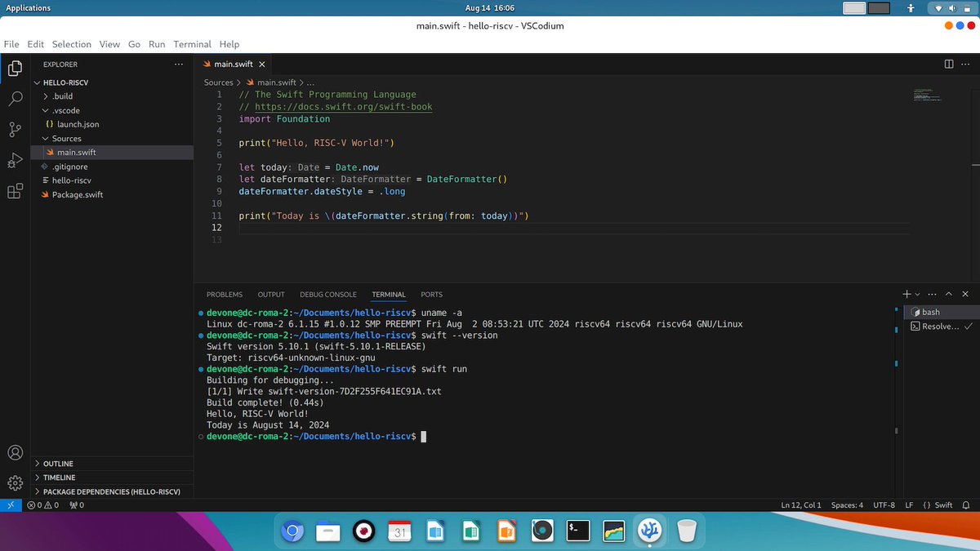980x551 pixels.
Task: Open terminal panel more actions ellipsis
Action: pyautogui.click(x=933, y=294)
